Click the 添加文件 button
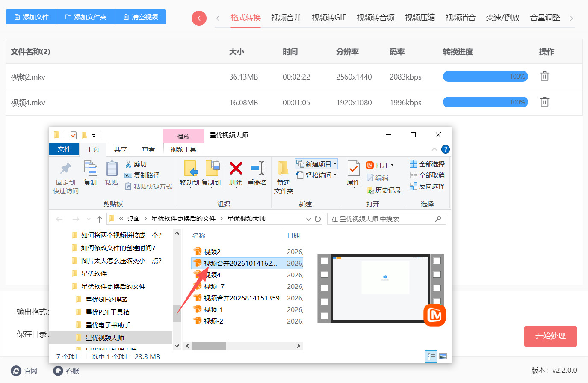Viewport: 588px width, 383px height. point(31,17)
